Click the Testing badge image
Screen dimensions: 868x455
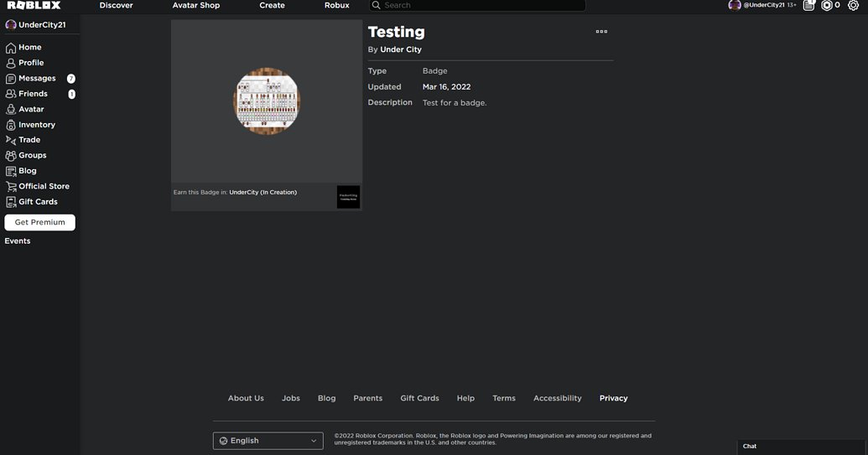click(267, 101)
